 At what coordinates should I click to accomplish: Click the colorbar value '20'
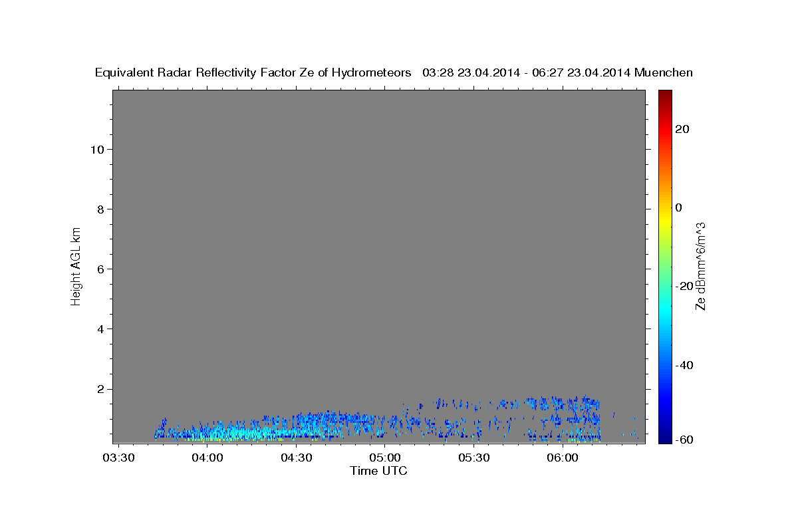point(682,129)
